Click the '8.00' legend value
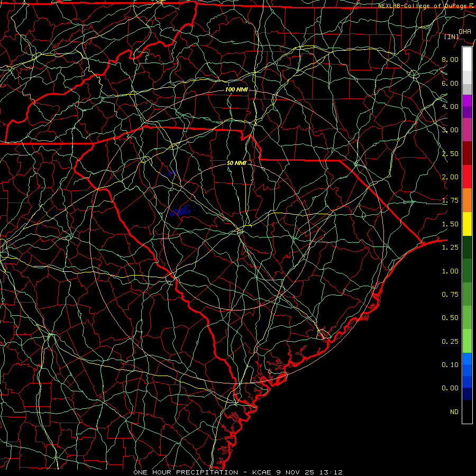 [x=450, y=59]
